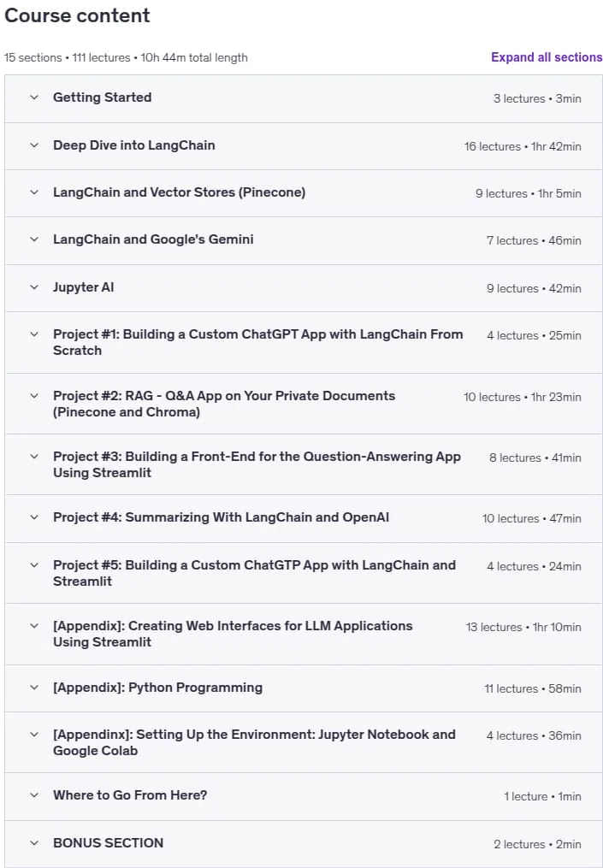
Task: Expand the Getting Started section chevron
Action: (34, 97)
